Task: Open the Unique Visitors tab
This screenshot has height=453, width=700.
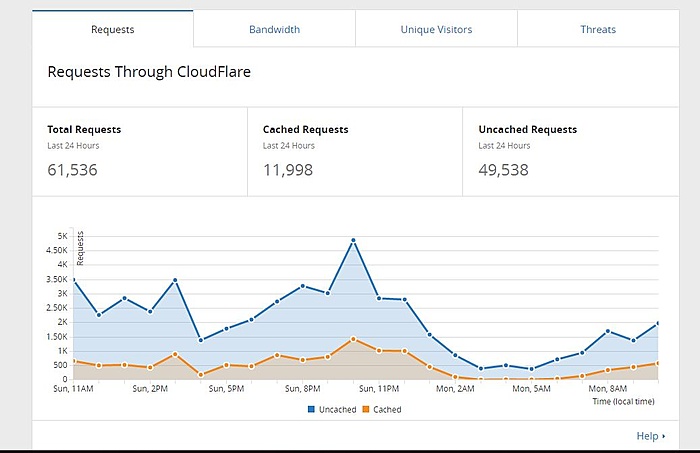Action: (x=436, y=29)
